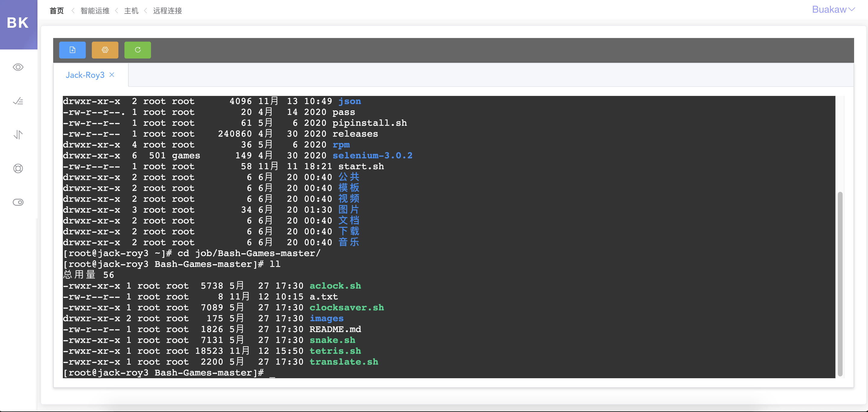The width and height of the screenshot is (868, 412).
Task: Open the orange gear settings button
Action: (105, 50)
